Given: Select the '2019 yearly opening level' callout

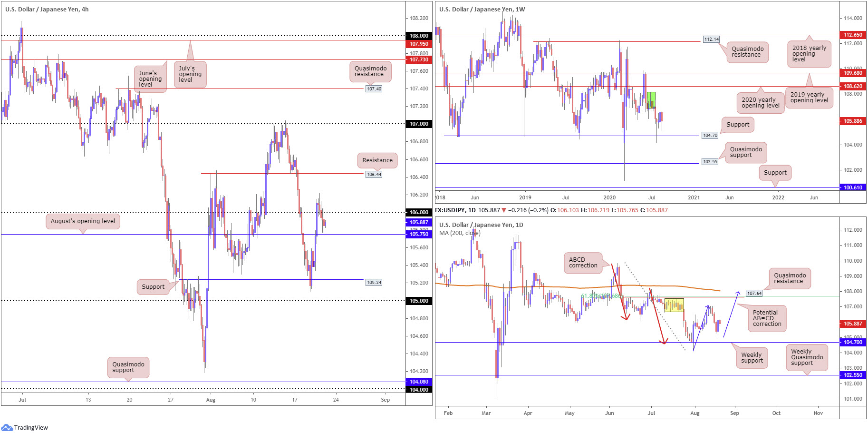Looking at the screenshot, I should coord(809,98).
